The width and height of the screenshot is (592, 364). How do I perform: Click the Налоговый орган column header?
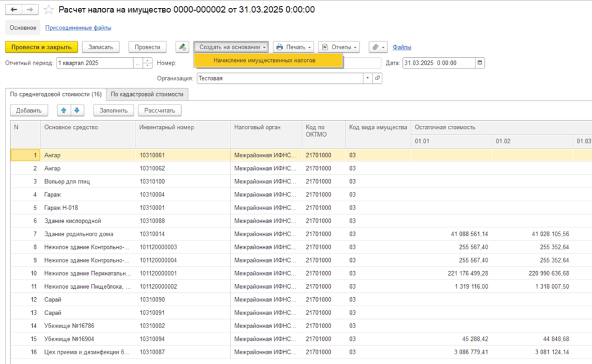(x=266, y=134)
